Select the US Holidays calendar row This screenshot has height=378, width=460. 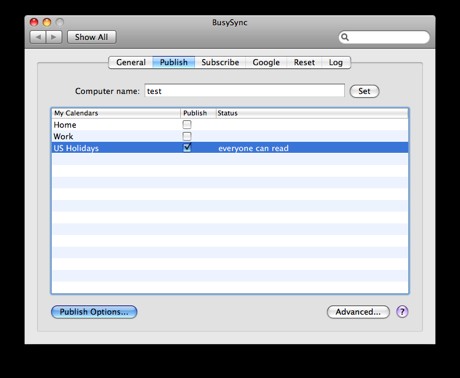click(x=230, y=148)
